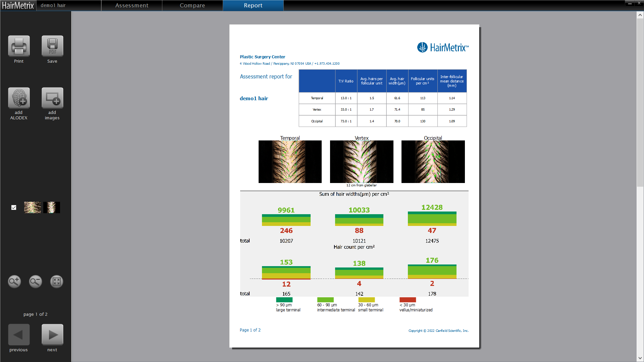Select the Report tab

[253, 5]
